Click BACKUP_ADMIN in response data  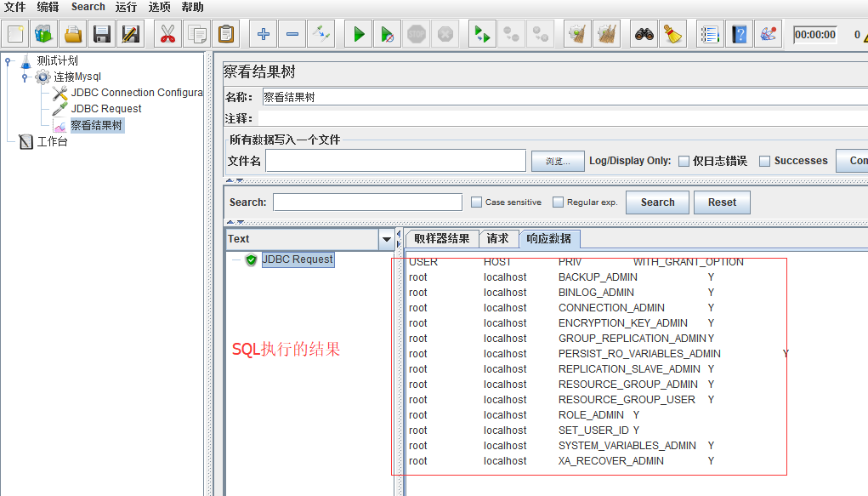pyautogui.click(x=598, y=277)
